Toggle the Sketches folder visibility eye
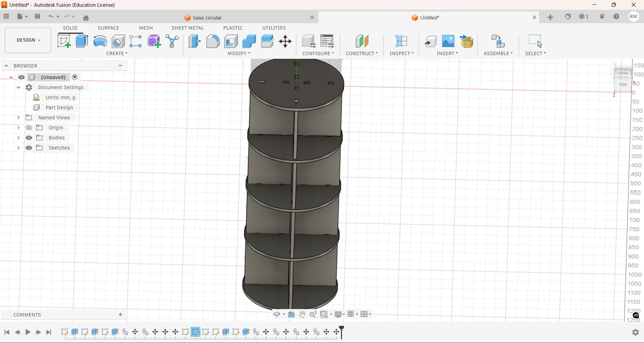Viewport: 644px width, 343px height. tap(29, 148)
